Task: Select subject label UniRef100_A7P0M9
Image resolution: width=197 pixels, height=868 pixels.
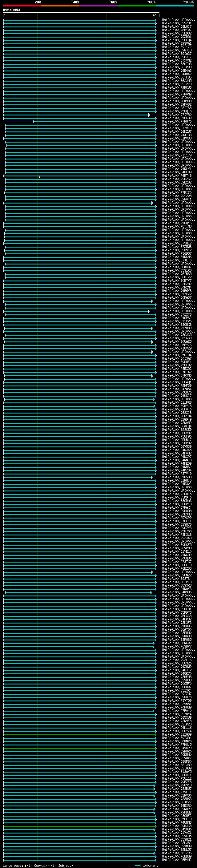Action: 177,94
